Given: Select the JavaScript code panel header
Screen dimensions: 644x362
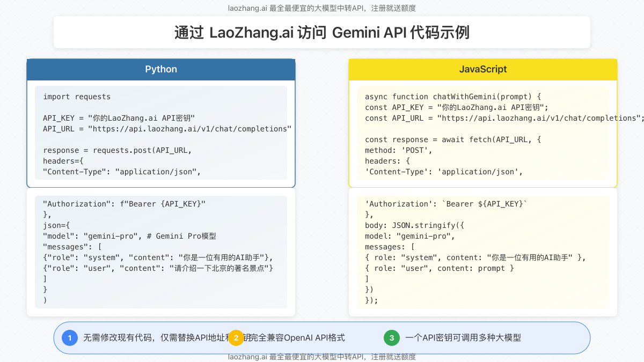Looking at the screenshot, I should click(x=483, y=70).
